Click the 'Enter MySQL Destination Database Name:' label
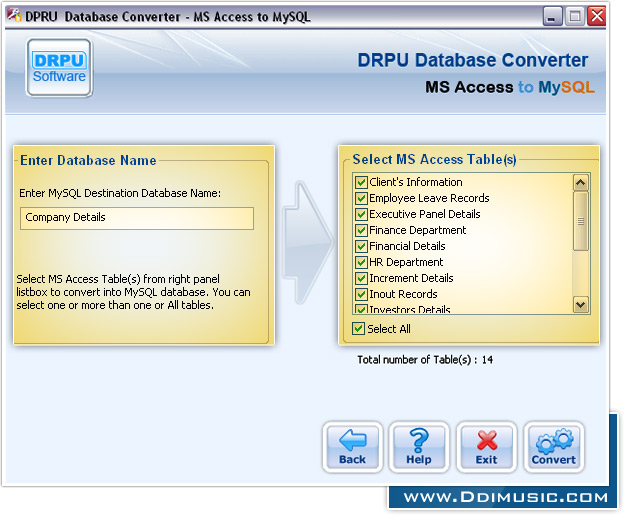624x515 pixels. [x=120, y=193]
